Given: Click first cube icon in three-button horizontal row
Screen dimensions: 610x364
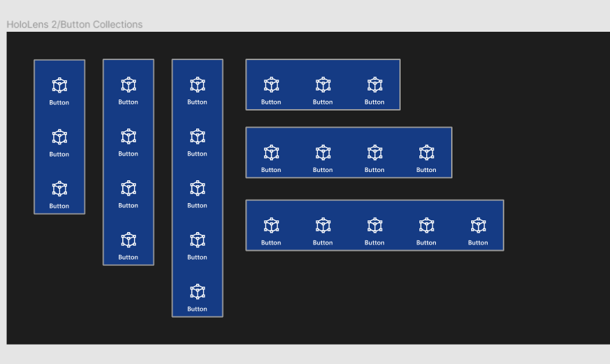Looking at the screenshot, I should tap(271, 85).
